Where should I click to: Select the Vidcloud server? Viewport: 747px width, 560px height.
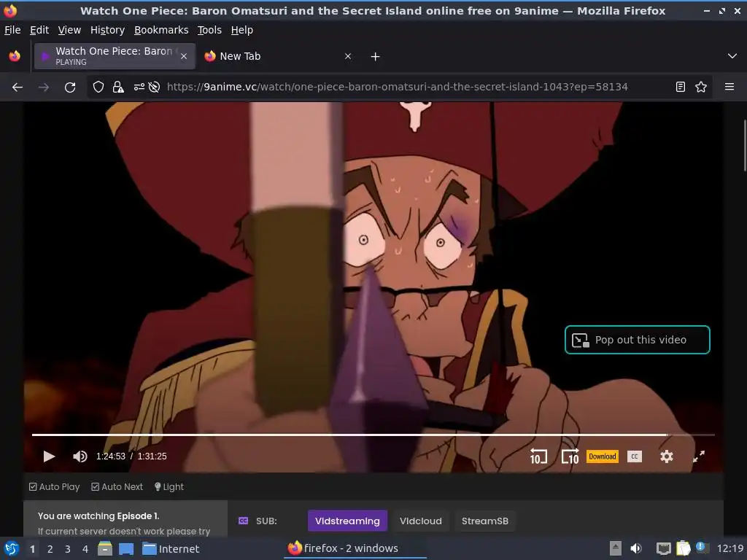tap(421, 521)
